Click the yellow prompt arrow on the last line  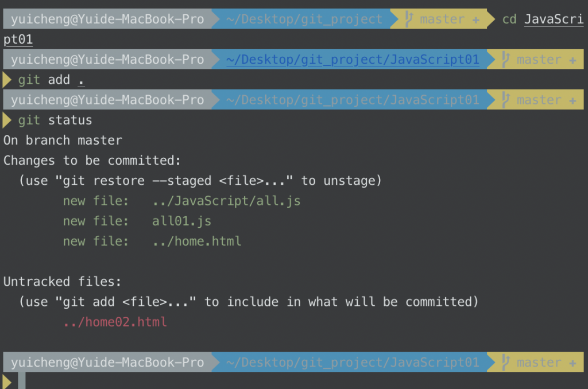click(x=7, y=382)
